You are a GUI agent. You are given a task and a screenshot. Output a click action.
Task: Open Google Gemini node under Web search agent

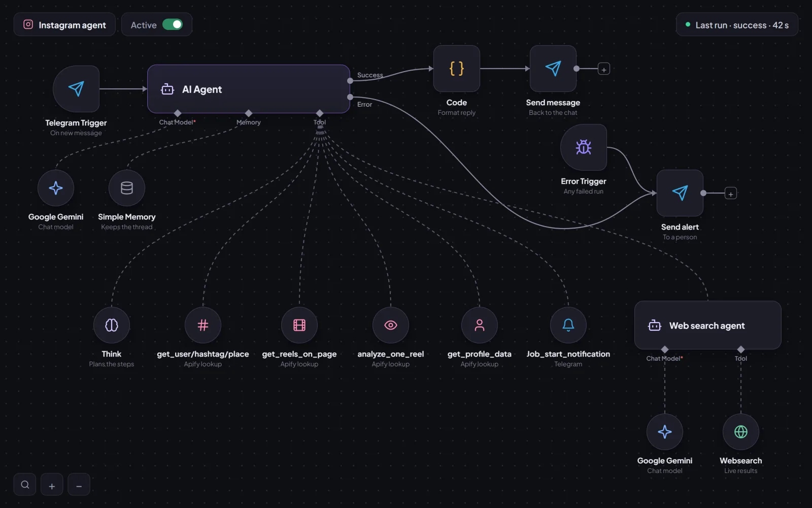pos(665,432)
